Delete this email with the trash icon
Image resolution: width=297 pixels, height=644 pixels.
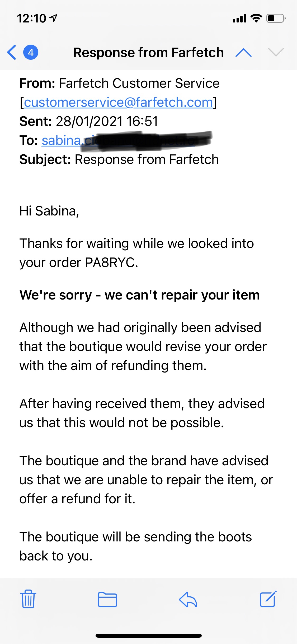click(x=28, y=599)
